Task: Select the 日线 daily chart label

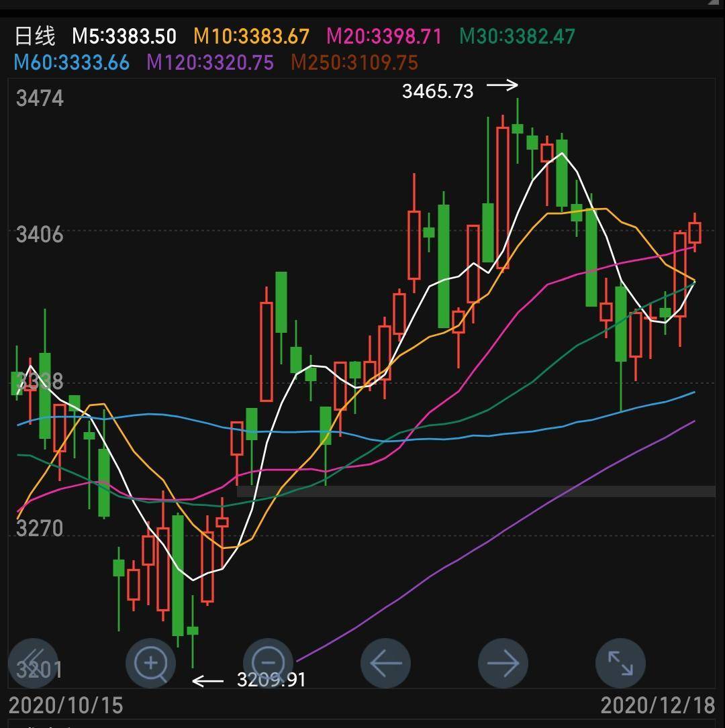Action: tap(35, 36)
